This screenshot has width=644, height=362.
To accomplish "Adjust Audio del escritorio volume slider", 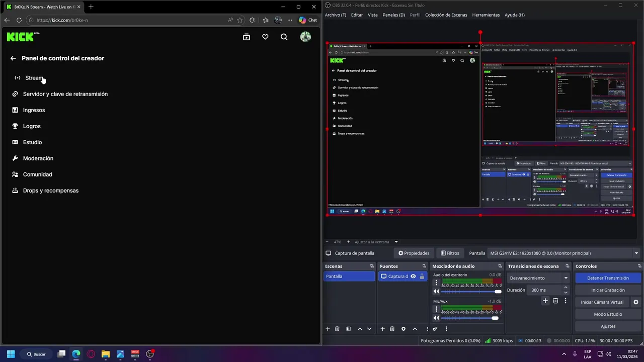I will (471, 292).
